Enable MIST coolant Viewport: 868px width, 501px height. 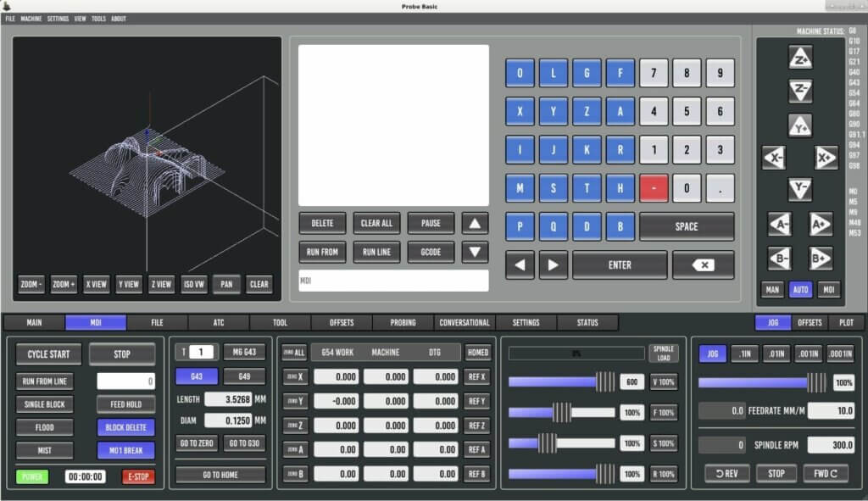point(44,450)
